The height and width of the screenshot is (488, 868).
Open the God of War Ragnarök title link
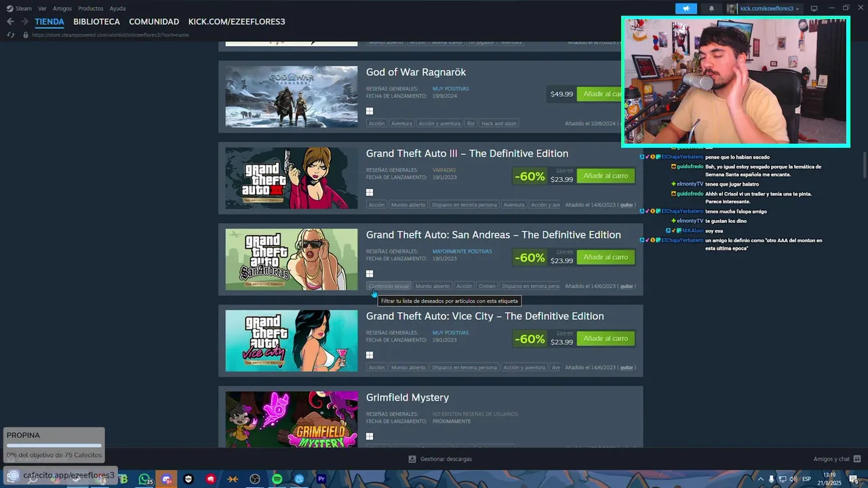[x=416, y=72]
